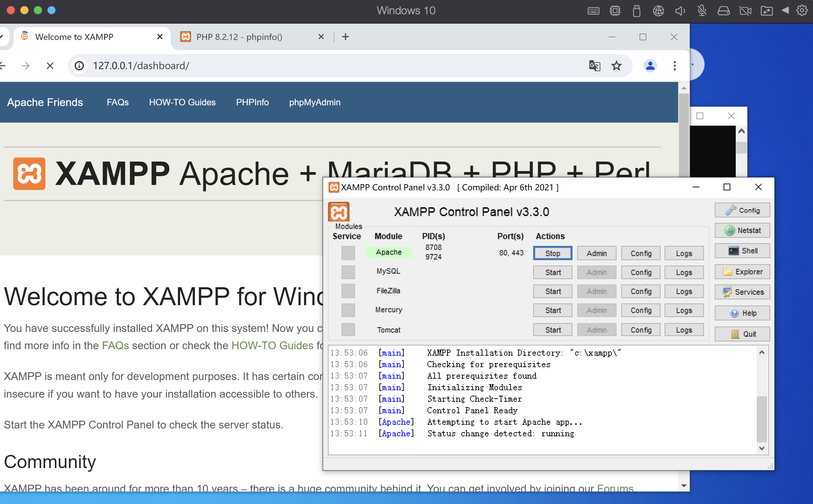Start the Tomcat module
This screenshot has height=504, width=813.
coord(553,330)
